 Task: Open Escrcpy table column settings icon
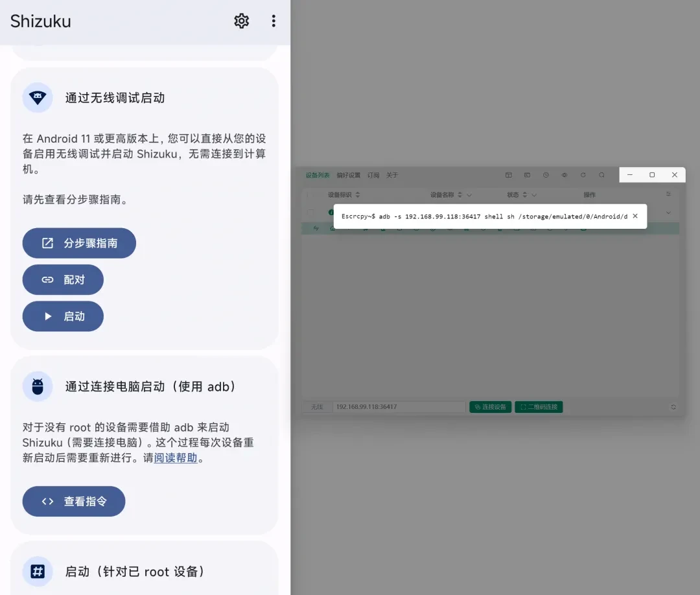point(668,194)
